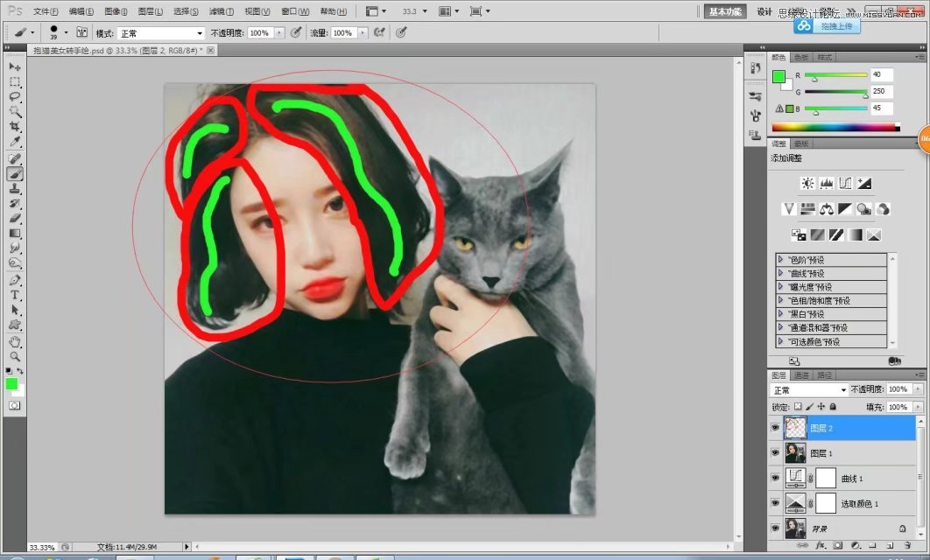
Task: Hide the 背景 layer
Action: 775,528
